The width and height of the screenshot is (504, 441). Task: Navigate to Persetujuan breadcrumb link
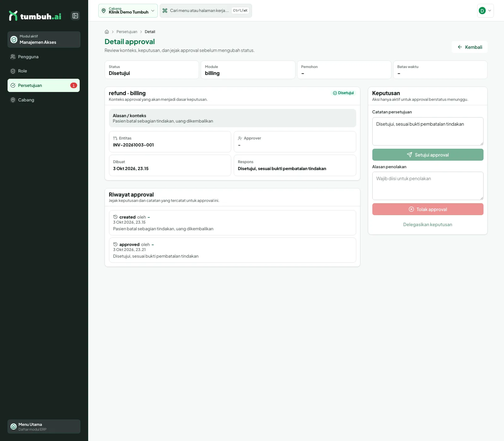point(127,32)
